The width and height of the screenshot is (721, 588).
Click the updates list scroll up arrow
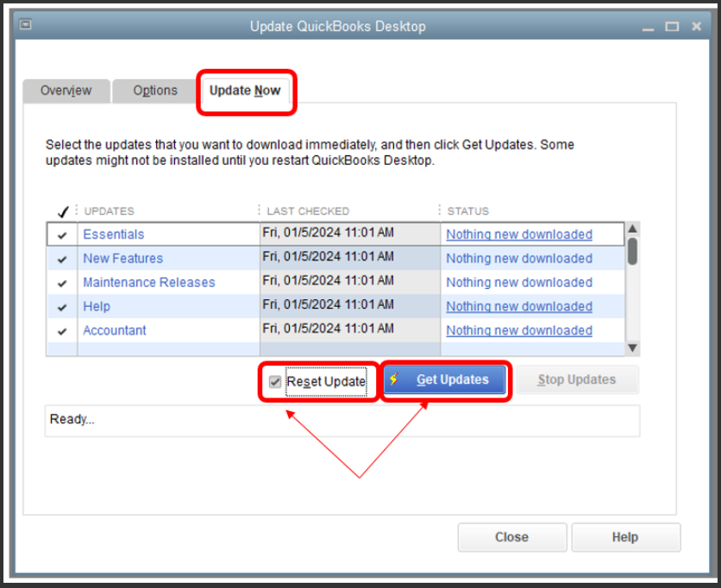(x=633, y=228)
